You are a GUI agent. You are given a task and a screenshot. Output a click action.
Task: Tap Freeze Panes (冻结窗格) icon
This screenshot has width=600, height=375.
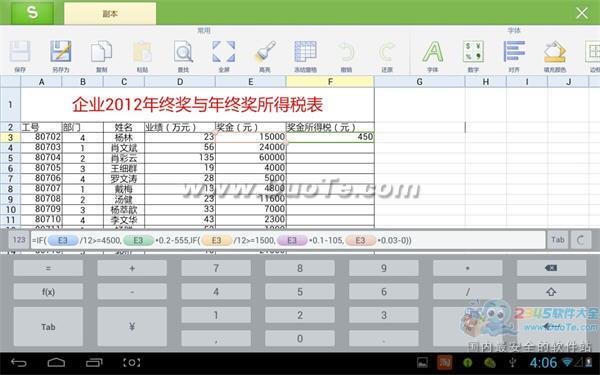(x=305, y=52)
